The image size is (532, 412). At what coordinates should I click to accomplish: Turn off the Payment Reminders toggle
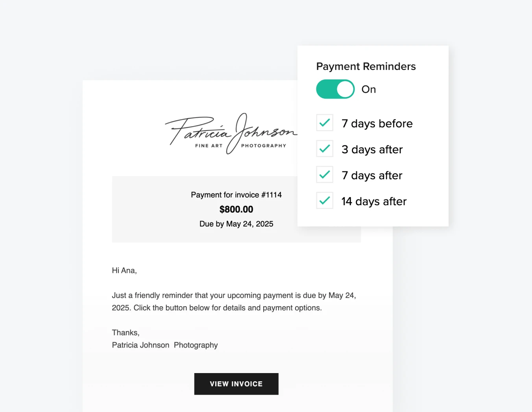coord(335,89)
